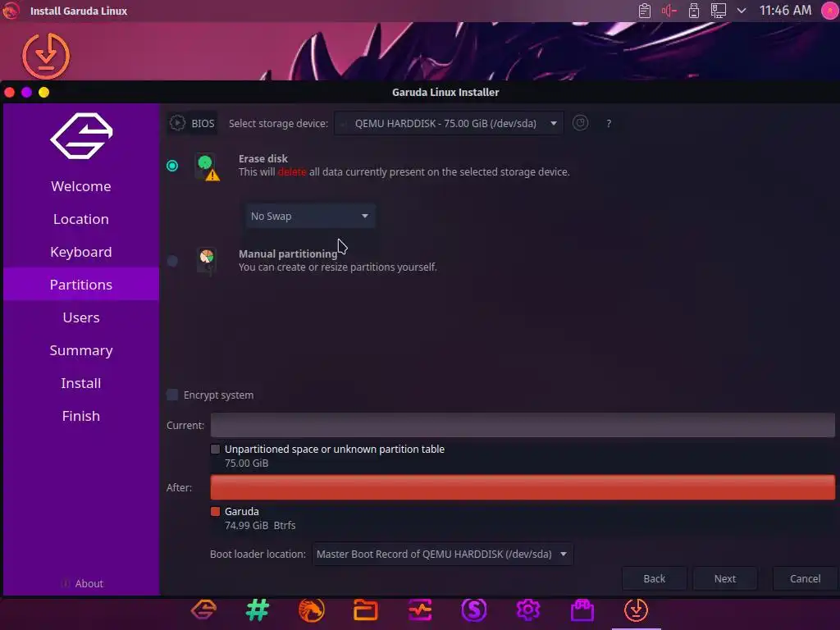Viewport: 840px width, 630px height.
Task: Click the purple window button
Action: [x=27, y=92]
